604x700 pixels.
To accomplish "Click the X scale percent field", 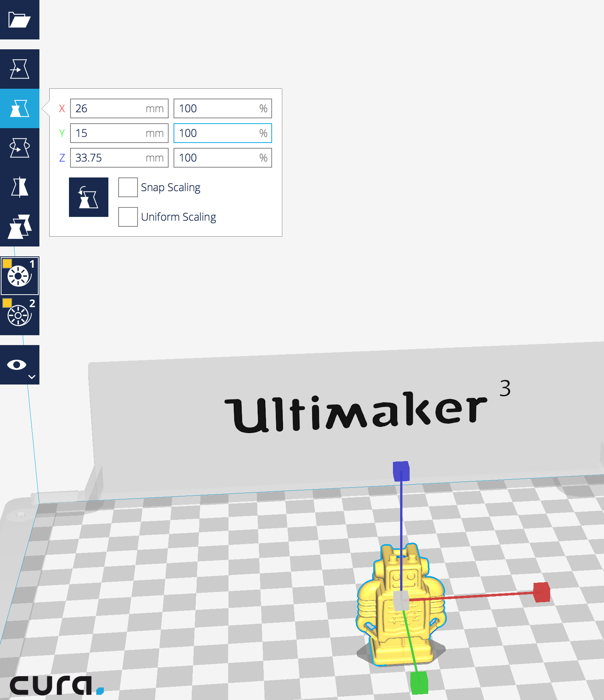I will (223, 108).
